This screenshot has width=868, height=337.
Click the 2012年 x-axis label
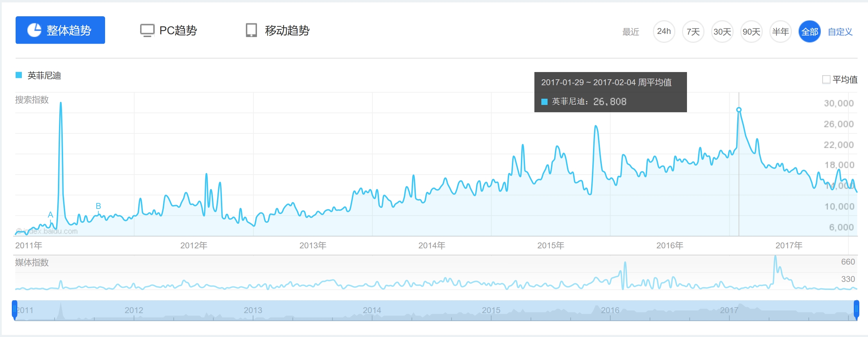pyautogui.click(x=194, y=246)
